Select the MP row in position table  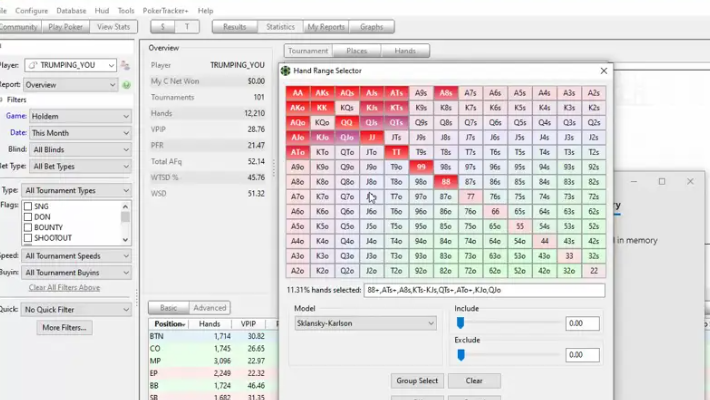213,361
